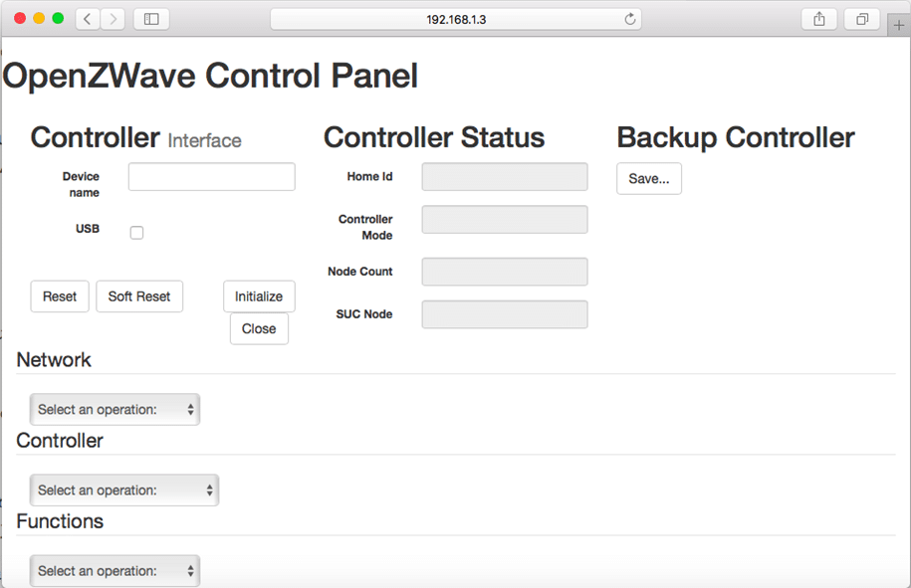This screenshot has height=588, width=911.
Task: Go forward with Safari's forward arrow
Action: tap(113, 19)
